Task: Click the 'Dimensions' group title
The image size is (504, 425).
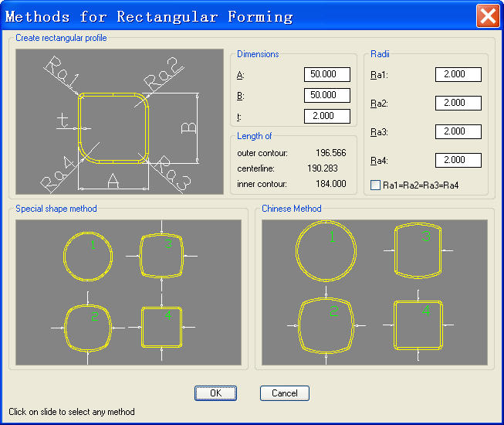Action: point(258,54)
